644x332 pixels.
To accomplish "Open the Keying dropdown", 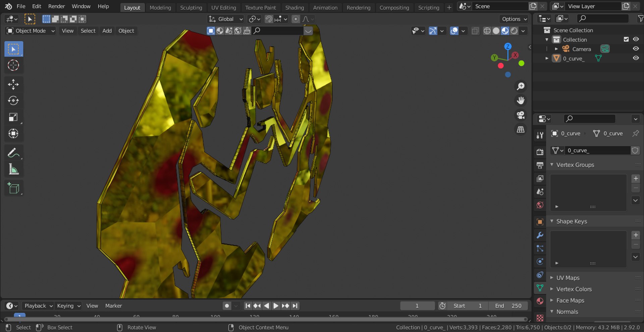I will (x=68, y=306).
